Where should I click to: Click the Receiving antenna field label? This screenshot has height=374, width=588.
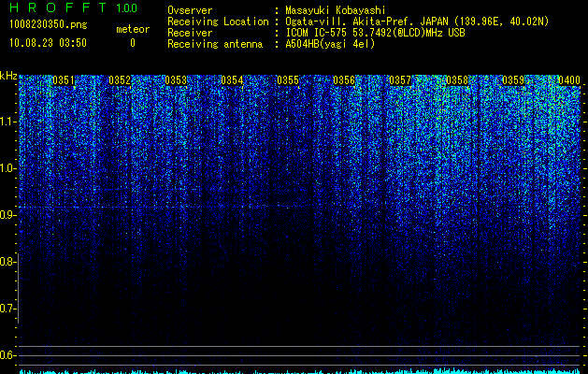[215, 44]
